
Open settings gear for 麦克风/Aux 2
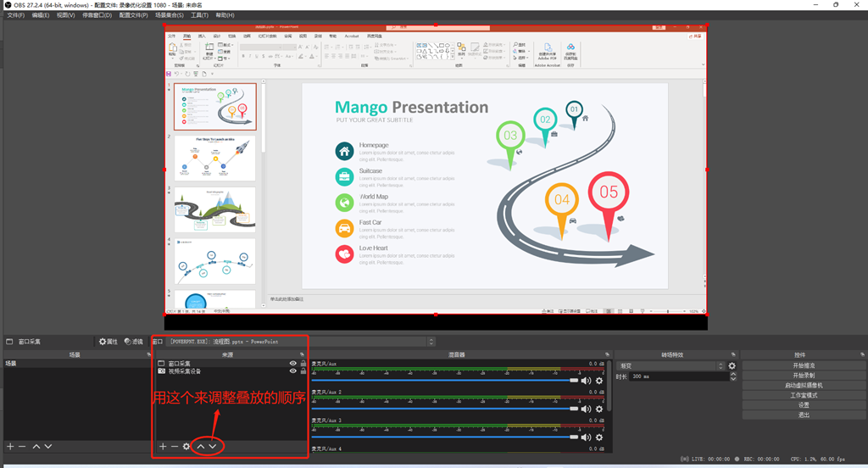tap(599, 409)
